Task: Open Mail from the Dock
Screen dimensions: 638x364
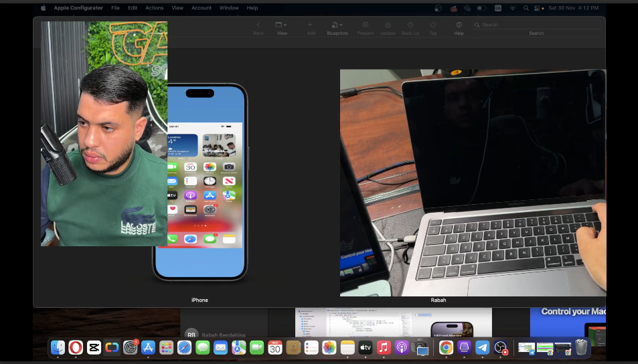Action: [x=220, y=347]
